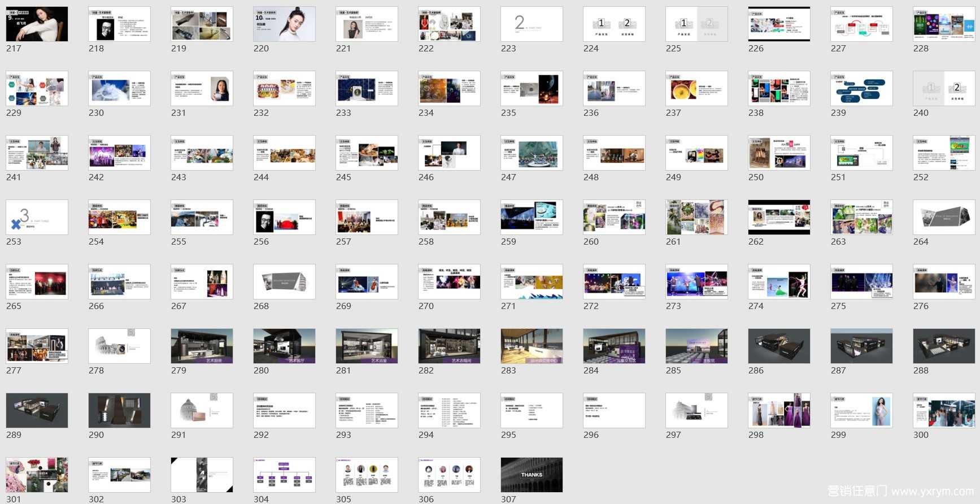This screenshot has width=980, height=504.
Task: Select slide 226 with black top and bottom bars
Action: pos(779,24)
